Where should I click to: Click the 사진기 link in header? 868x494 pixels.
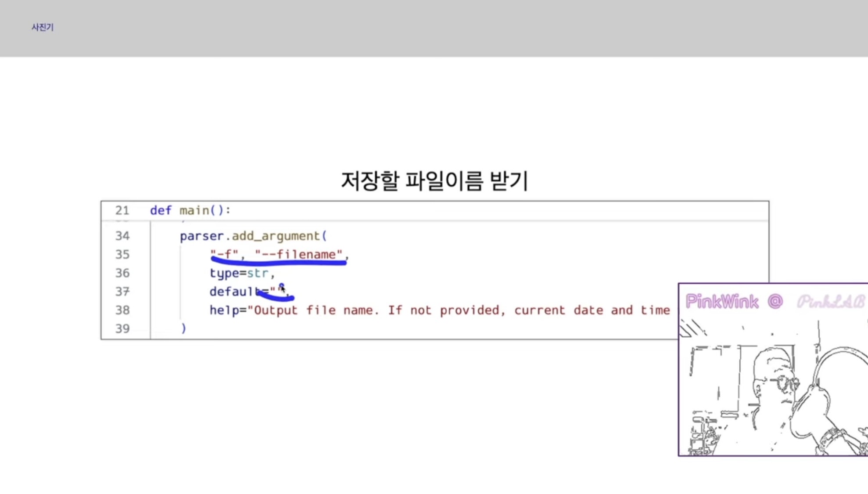click(x=42, y=27)
